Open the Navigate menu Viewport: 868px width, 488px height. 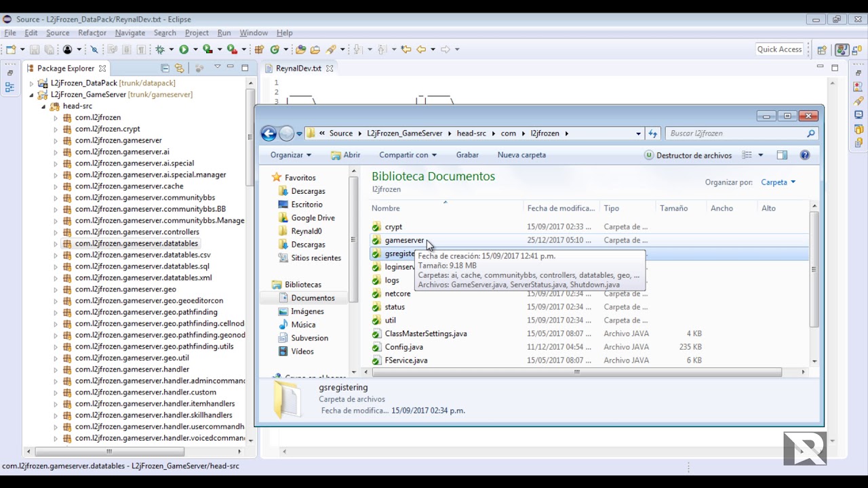[130, 33]
